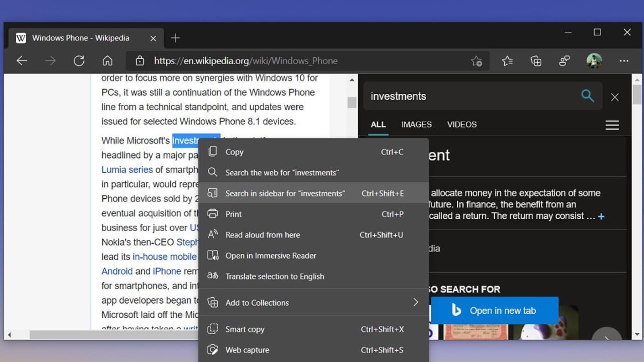
Task: Click the horizontal scrollbar left arrow
Action: 9,335
